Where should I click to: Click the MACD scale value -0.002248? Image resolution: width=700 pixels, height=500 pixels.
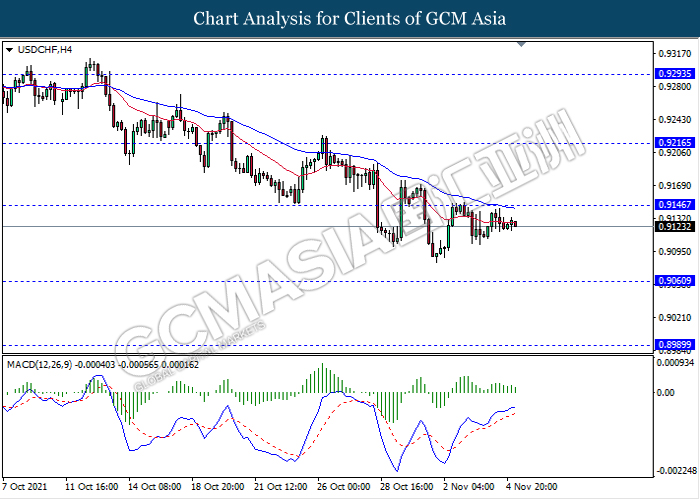click(676, 471)
